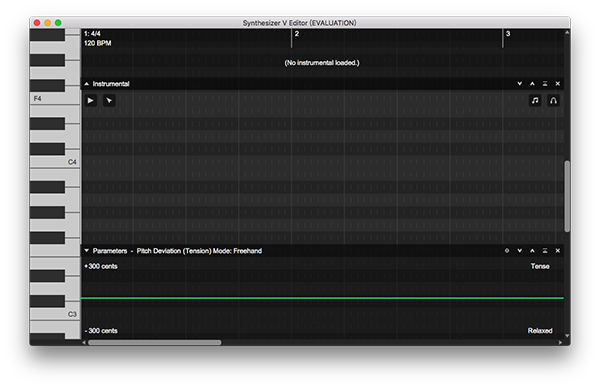This screenshot has height=388, width=600.
Task: Click the measure 3 marker
Action: pos(508,34)
